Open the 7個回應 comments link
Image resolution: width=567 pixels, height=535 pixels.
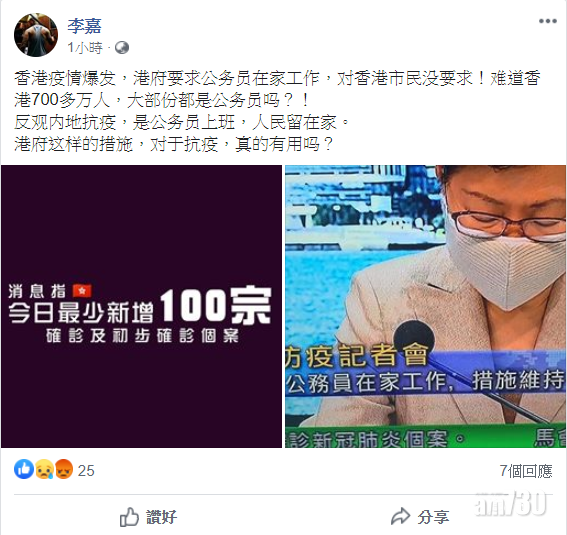tap(526, 471)
